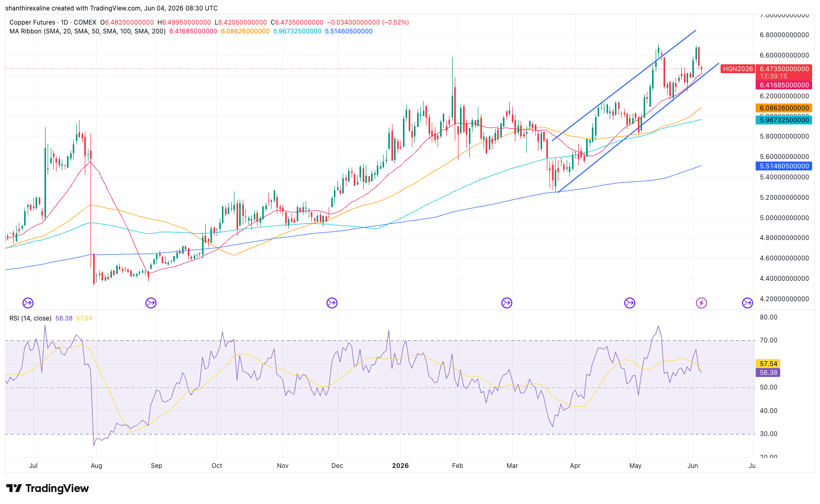Click the orange SMA 50 axis label 6.08626000000
The height and width of the screenshot is (504, 820).
[784, 108]
